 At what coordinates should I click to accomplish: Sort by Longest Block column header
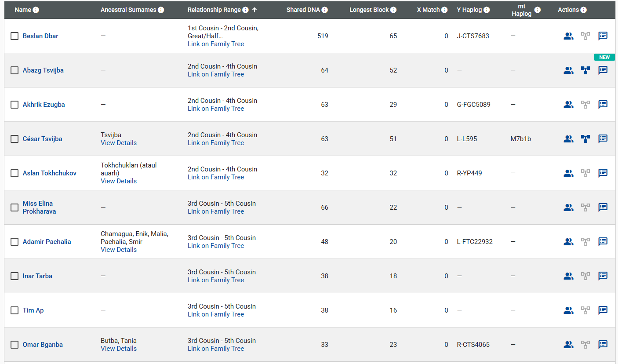[369, 10]
